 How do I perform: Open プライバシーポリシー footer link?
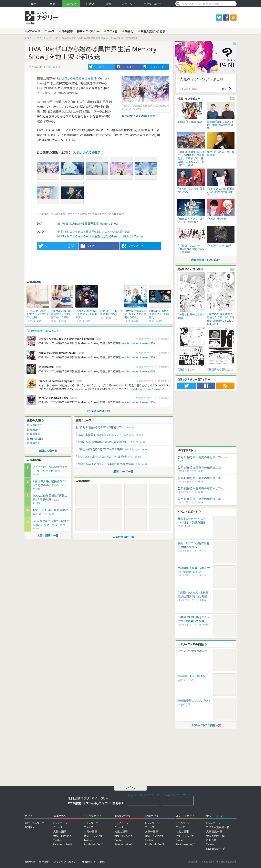tap(65, 862)
